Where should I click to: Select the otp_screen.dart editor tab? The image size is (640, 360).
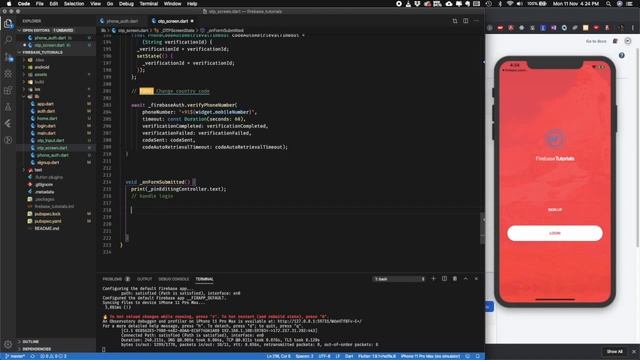[172, 21]
